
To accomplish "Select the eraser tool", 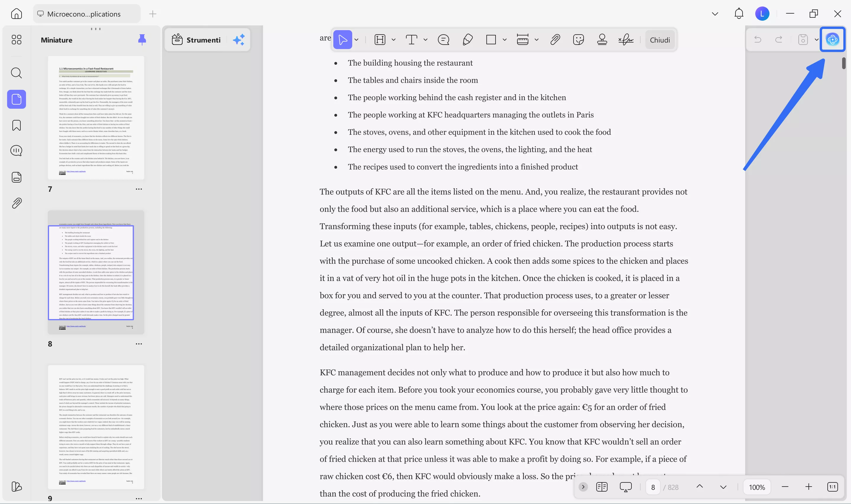I will [x=468, y=40].
